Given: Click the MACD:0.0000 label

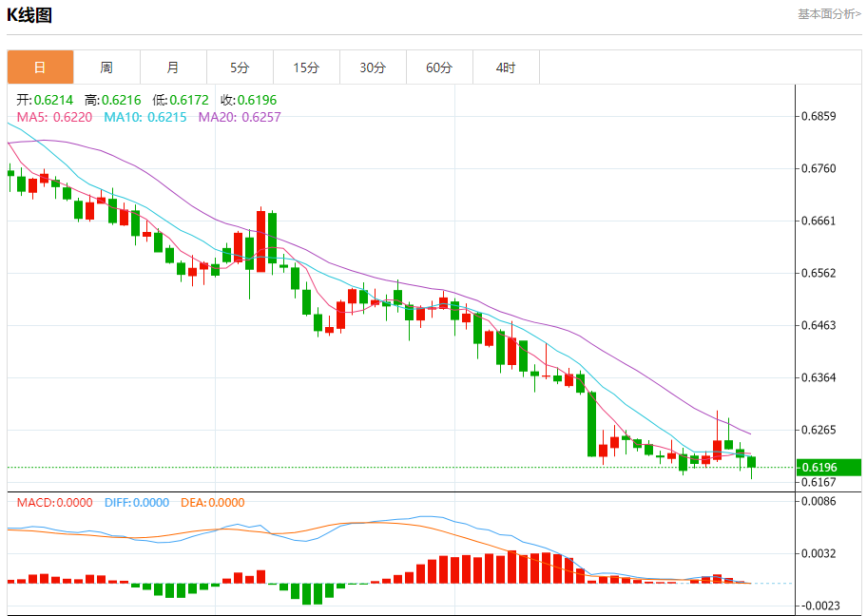Looking at the screenshot, I should [55, 503].
